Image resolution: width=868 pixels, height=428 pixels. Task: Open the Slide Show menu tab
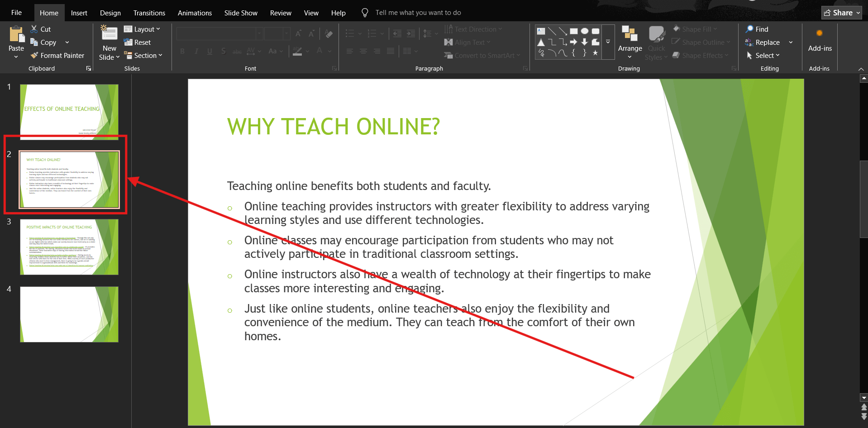coord(240,12)
